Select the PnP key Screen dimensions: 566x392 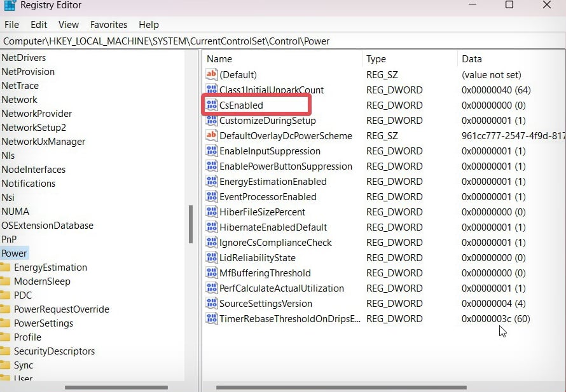[x=9, y=240]
